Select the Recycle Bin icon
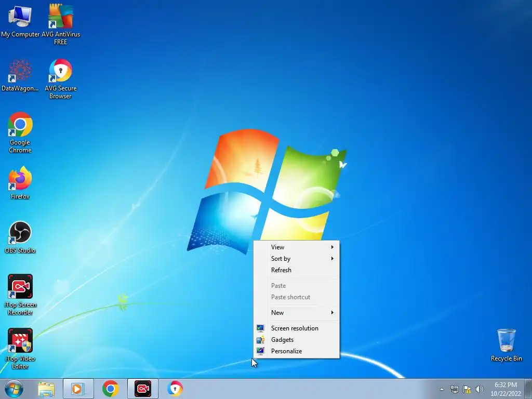The width and height of the screenshot is (532, 399). 506,345
